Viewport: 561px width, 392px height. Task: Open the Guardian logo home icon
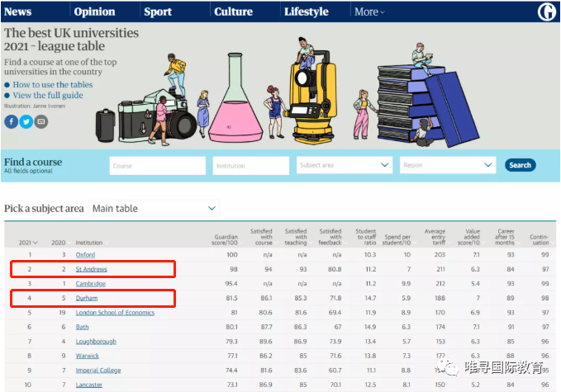point(547,12)
